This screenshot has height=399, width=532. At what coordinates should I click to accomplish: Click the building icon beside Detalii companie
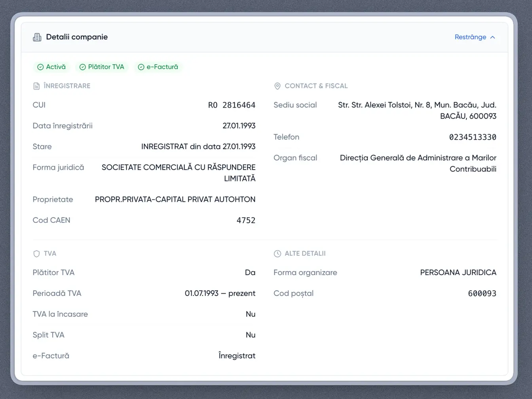pyautogui.click(x=37, y=37)
